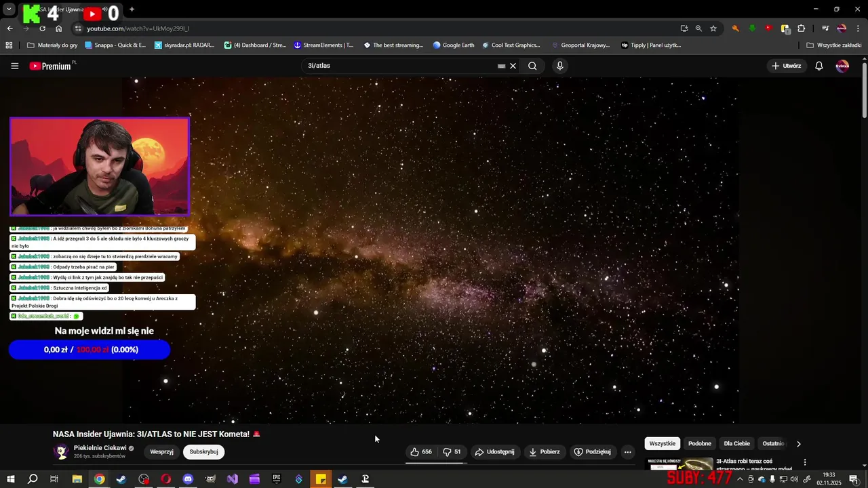Open the Materiały do gry bookmark folder
Screen dimensions: 868x488
point(53,45)
